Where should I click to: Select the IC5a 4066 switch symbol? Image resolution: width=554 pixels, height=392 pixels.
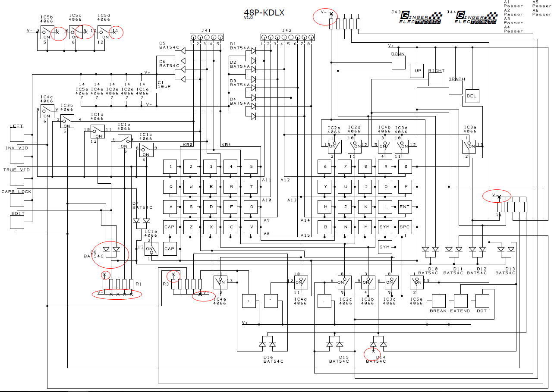(x=416, y=282)
